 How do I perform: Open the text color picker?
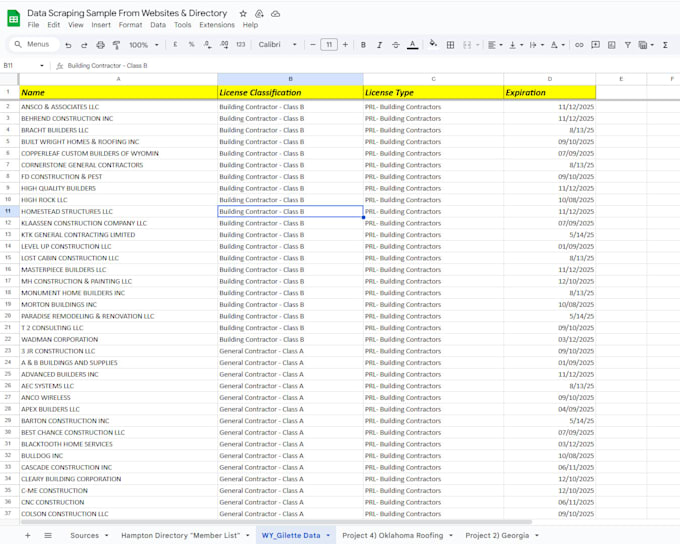(412, 45)
